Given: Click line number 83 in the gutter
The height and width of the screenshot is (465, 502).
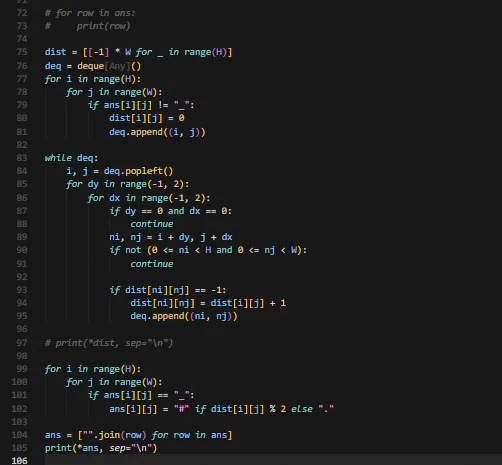Looking at the screenshot, I should (22, 158).
